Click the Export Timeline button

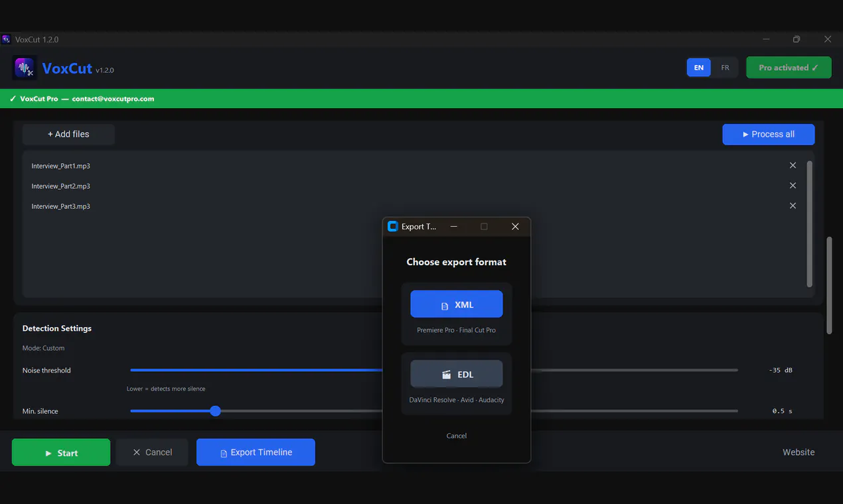(x=256, y=452)
